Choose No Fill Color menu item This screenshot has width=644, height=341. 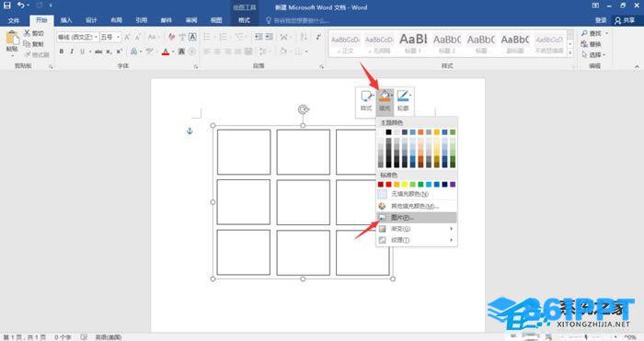417,194
